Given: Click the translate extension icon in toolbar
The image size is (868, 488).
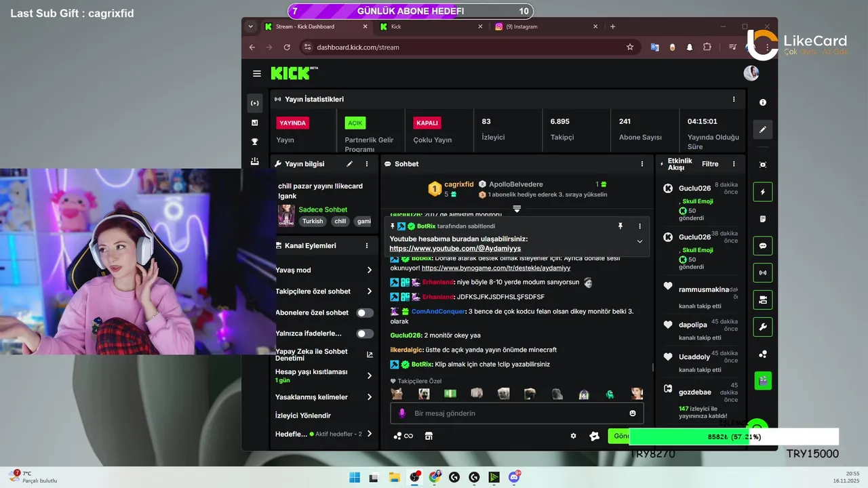Looking at the screenshot, I should tap(654, 47).
